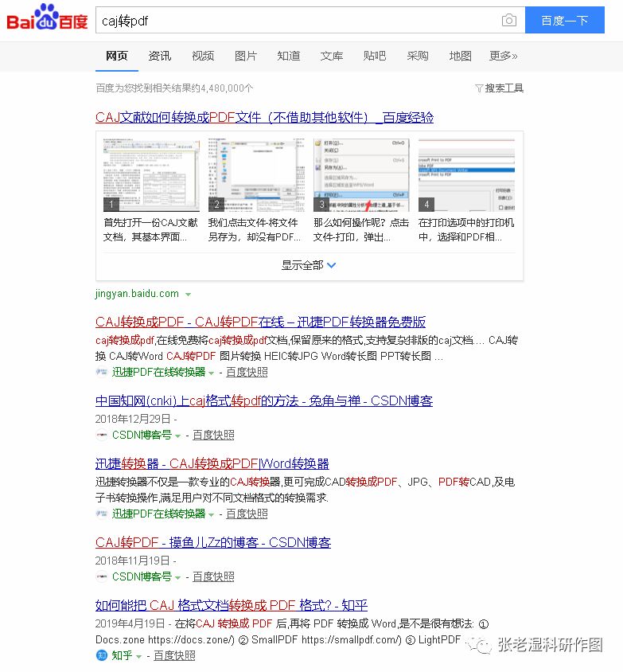Open 如何能把CAJ格式文档转换成PDF格式 知乎 result

tap(232, 605)
